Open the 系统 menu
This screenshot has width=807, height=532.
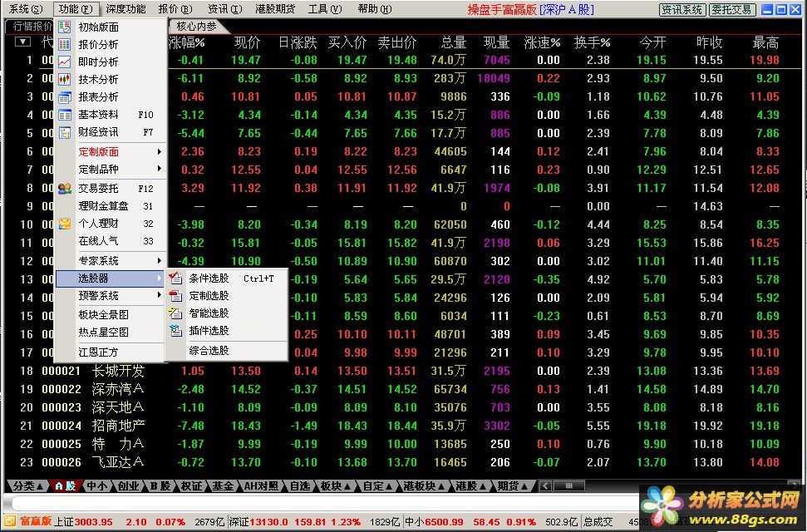click(x=26, y=9)
